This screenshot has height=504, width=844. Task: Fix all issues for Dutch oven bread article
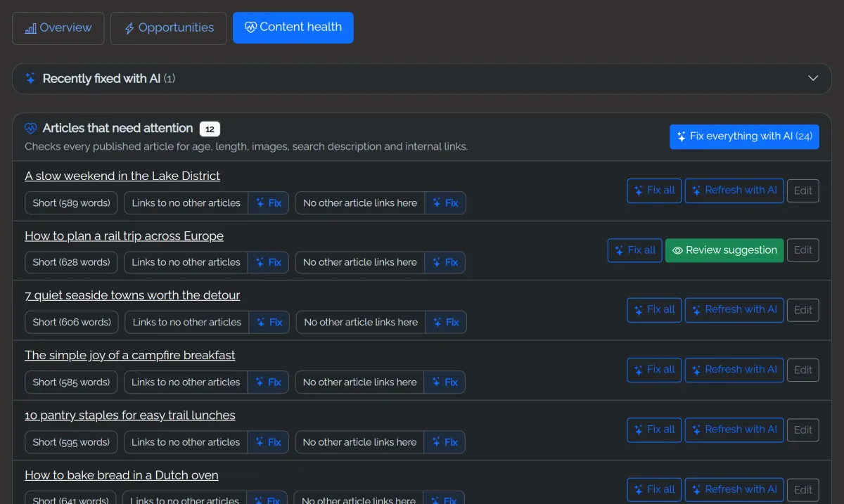tap(654, 490)
